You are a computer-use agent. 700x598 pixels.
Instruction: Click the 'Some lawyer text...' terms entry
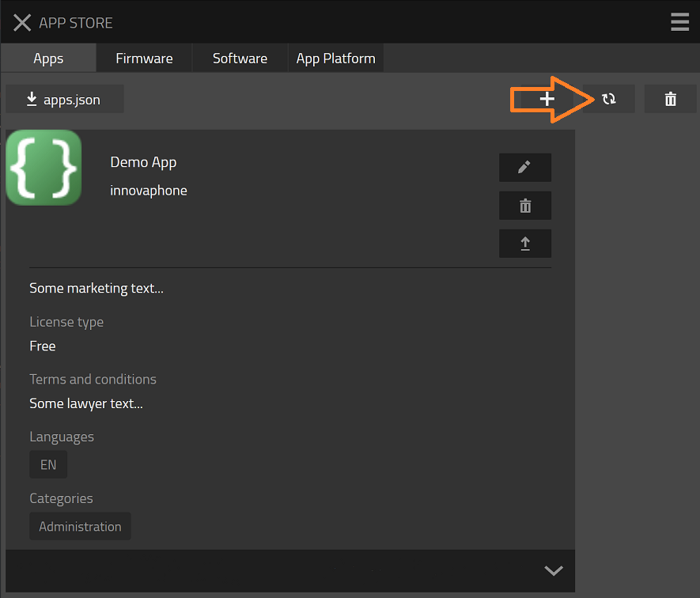[86, 404]
